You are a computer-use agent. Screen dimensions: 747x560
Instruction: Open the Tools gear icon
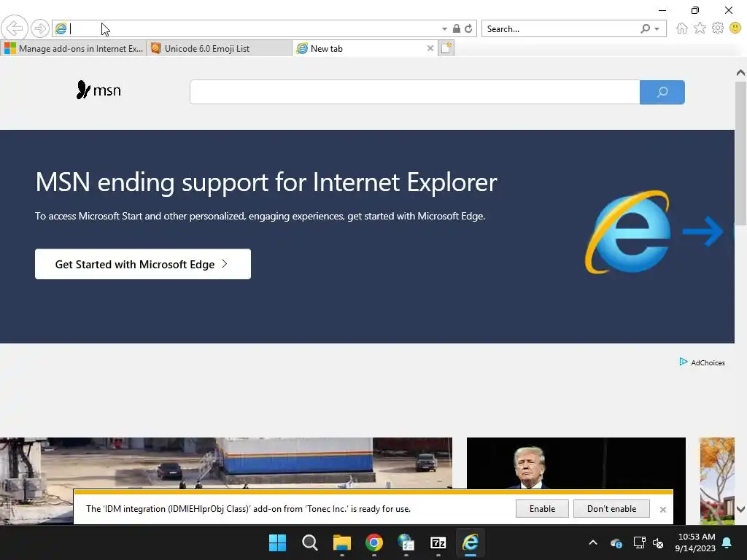718,28
